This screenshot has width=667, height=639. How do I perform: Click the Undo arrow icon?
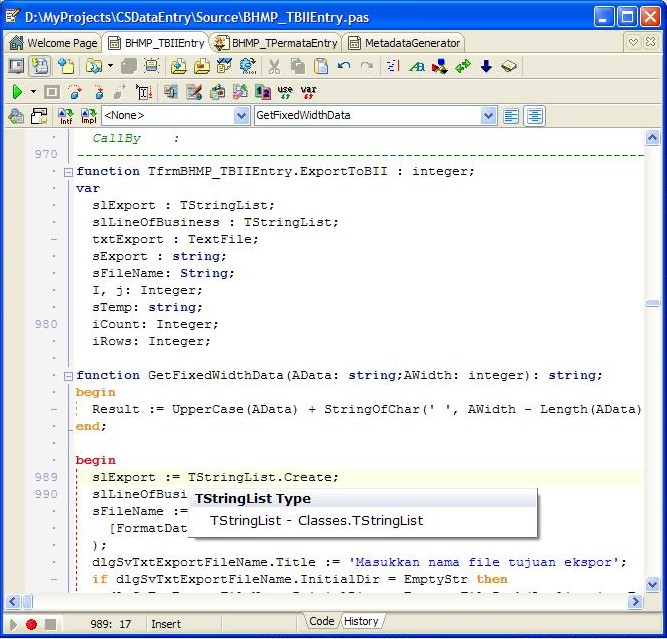344,66
